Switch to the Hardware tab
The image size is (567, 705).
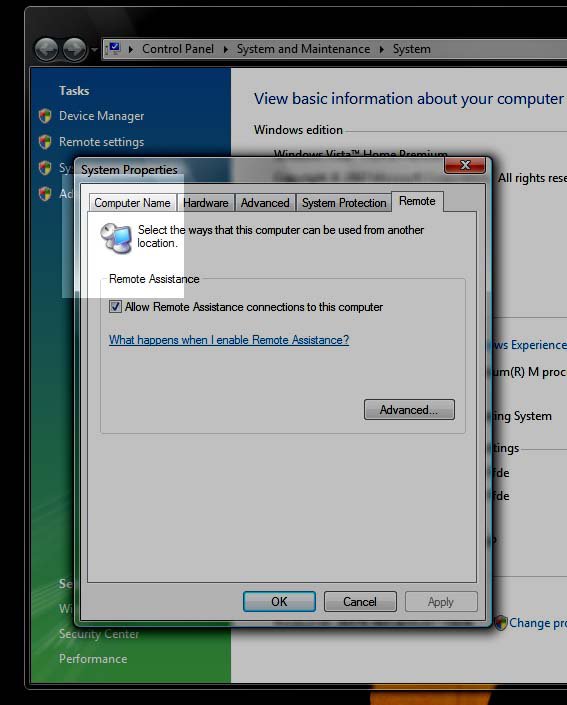(x=205, y=203)
